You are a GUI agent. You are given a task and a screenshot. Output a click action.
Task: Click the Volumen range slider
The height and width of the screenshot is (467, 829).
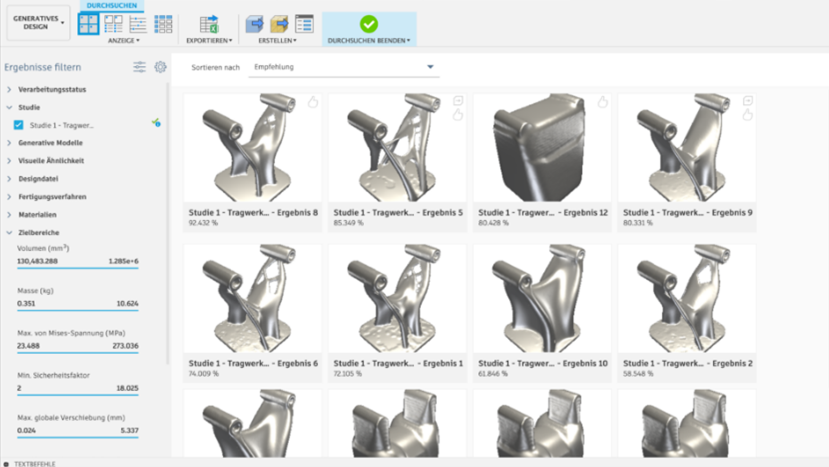[78, 268]
